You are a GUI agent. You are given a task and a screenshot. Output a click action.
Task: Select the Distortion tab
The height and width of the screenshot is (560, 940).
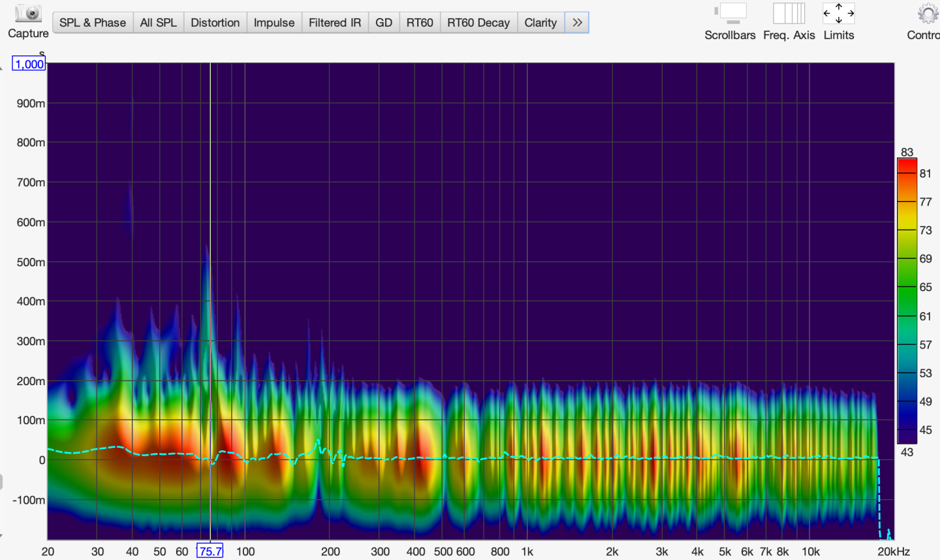[x=215, y=23]
